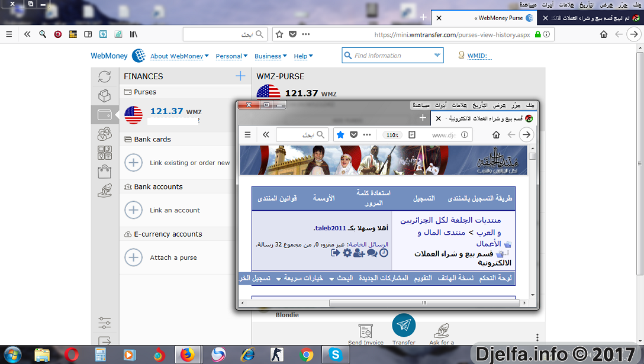
Task: Expand the Business dropdown menu
Action: [271, 56]
